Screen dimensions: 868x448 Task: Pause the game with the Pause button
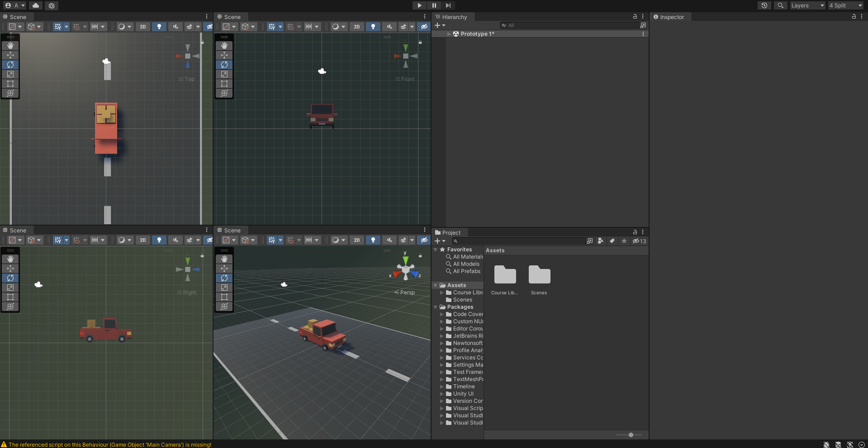[x=434, y=5]
